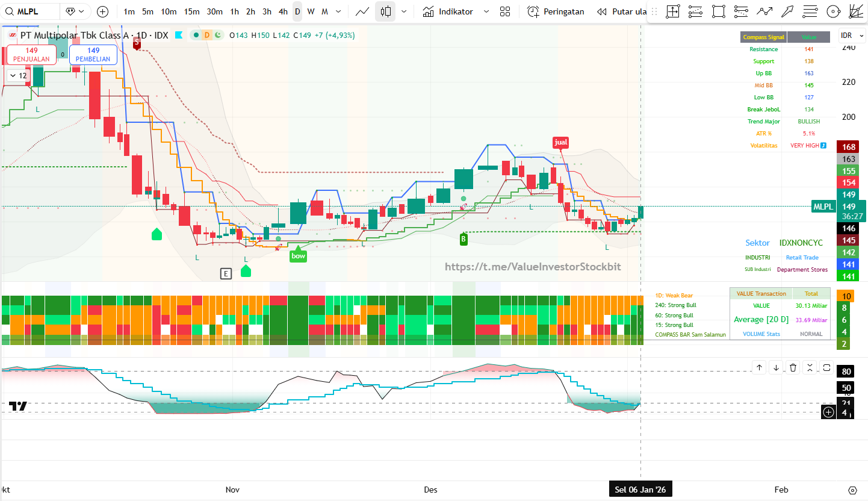Image resolution: width=868 pixels, height=501 pixels.
Task: Click the 149 PEMBELIAN buy button
Action: click(x=93, y=55)
